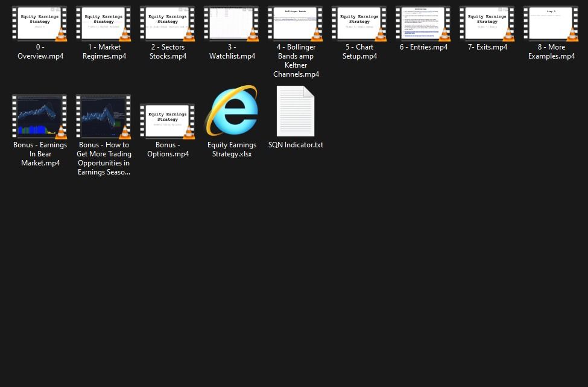
Task: Click the 7- Exits.mp4 video icon
Action: coord(487,24)
